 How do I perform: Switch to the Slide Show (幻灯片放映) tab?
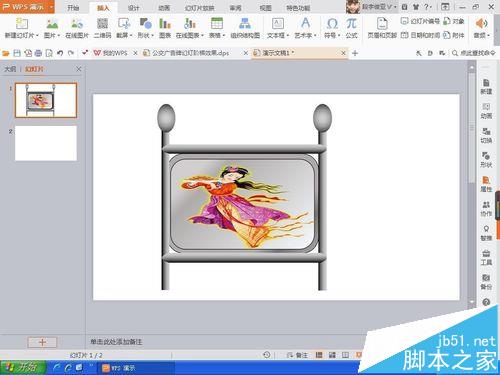(199, 8)
